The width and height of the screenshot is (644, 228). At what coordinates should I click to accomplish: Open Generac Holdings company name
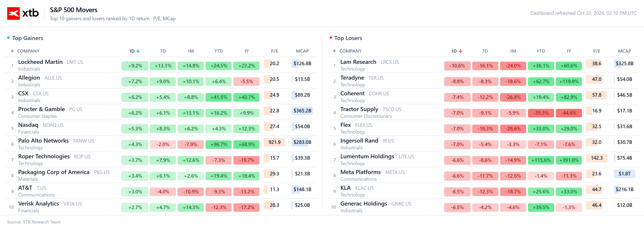click(x=364, y=203)
